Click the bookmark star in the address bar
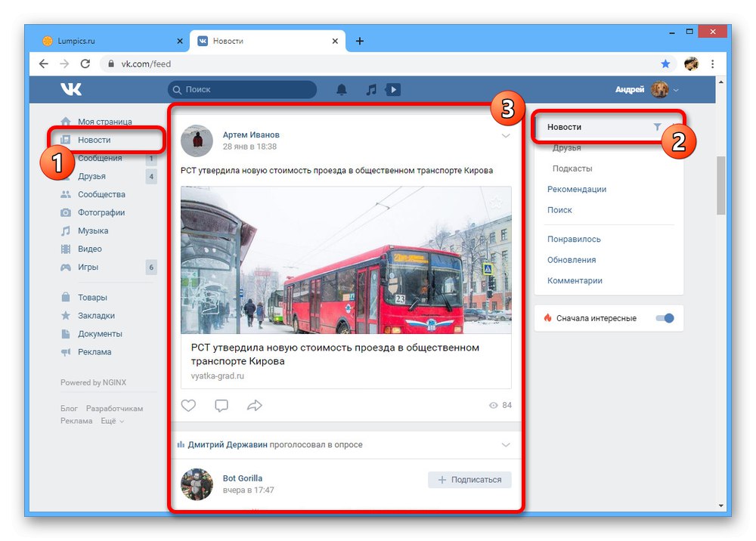 [x=665, y=64]
